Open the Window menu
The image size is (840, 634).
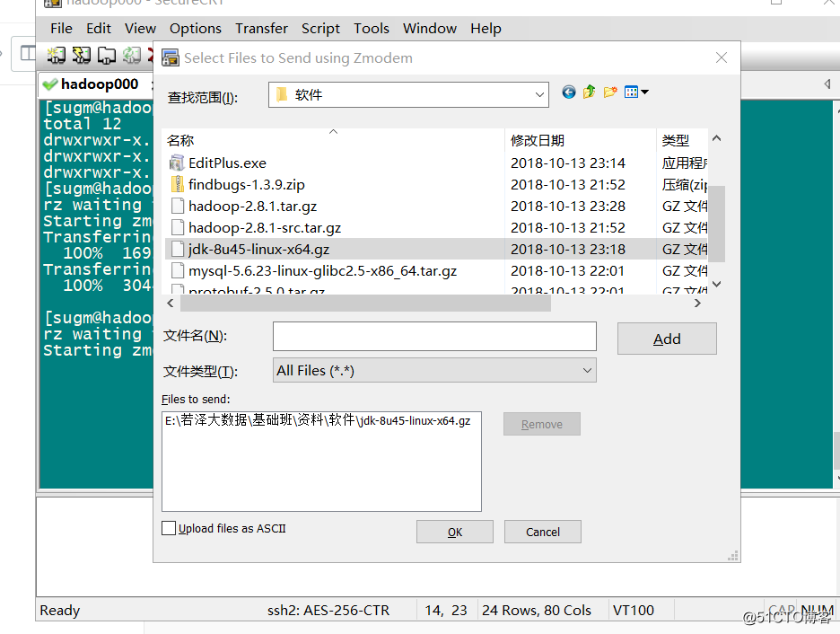[430, 29]
